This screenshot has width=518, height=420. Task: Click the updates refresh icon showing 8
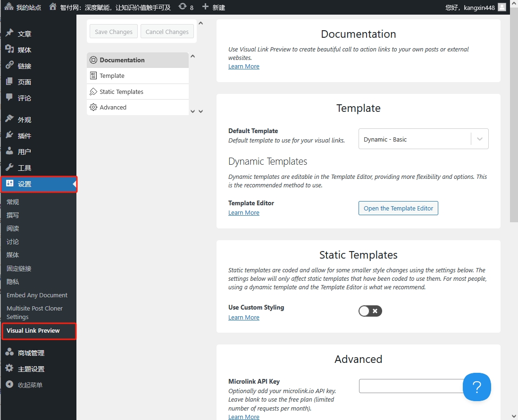click(183, 7)
